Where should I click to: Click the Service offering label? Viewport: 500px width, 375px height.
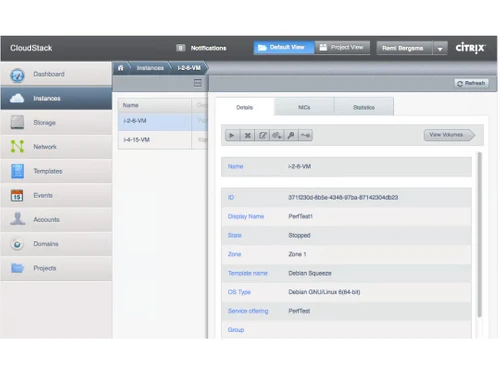[248, 311]
